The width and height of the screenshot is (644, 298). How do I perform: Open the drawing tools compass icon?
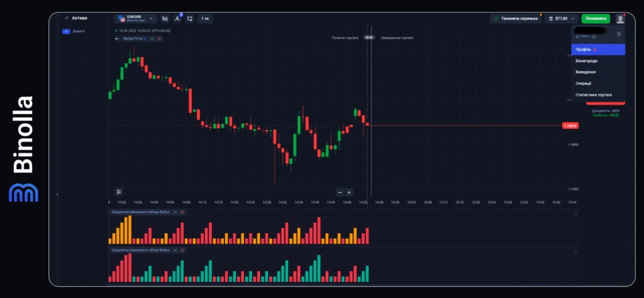coord(177,19)
